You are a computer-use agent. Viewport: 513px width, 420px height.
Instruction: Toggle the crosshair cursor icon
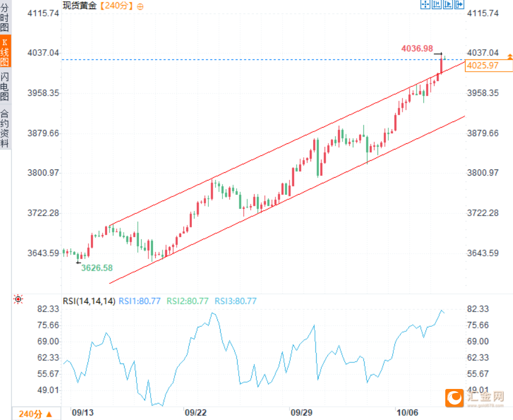tap(425, 5)
